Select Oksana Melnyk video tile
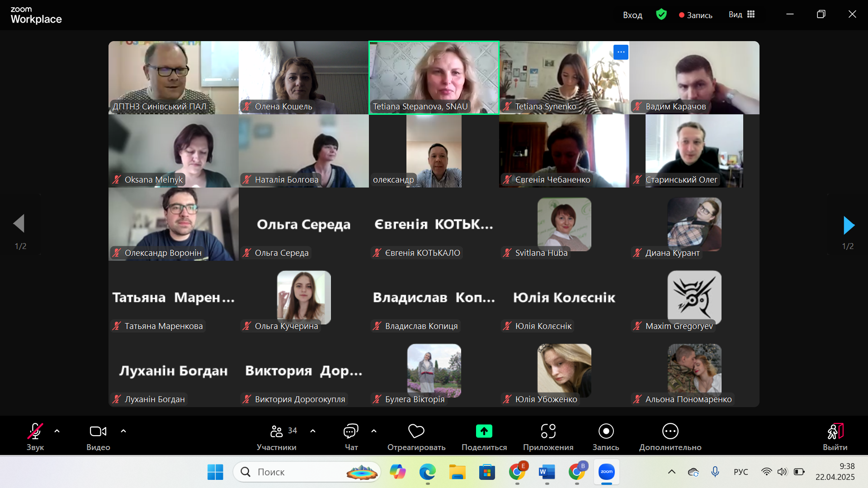This screenshot has height=488, width=868. click(174, 151)
